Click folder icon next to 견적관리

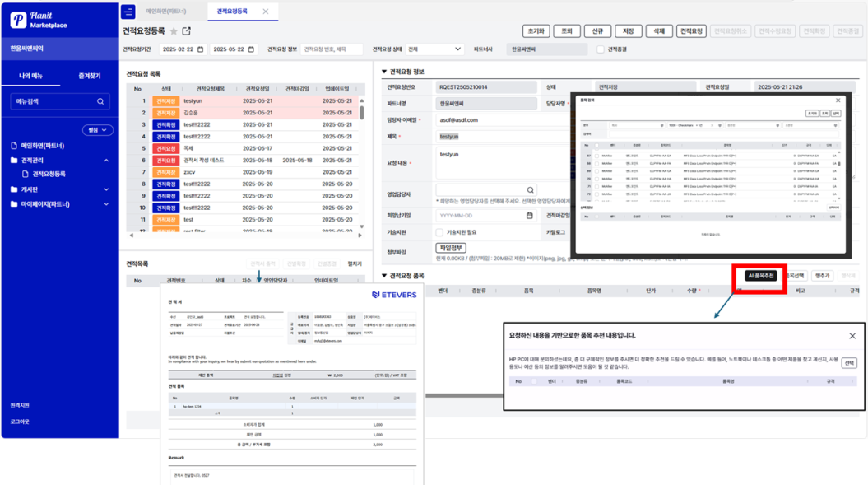[14, 161]
